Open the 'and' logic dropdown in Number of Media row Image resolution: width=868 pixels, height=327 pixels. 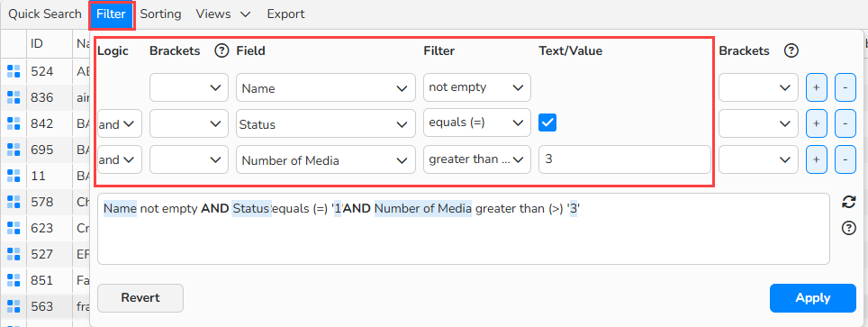[120, 159]
